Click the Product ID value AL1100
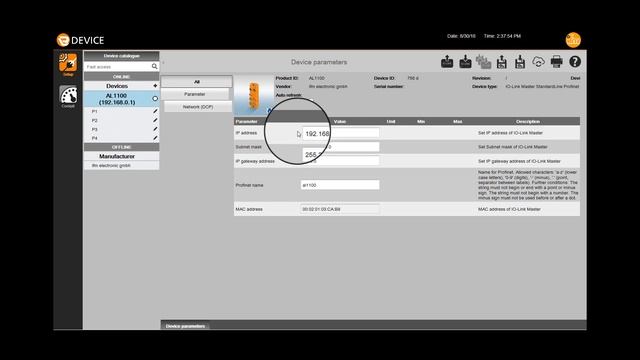The width and height of the screenshot is (640, 360). (x=317, y=78)
